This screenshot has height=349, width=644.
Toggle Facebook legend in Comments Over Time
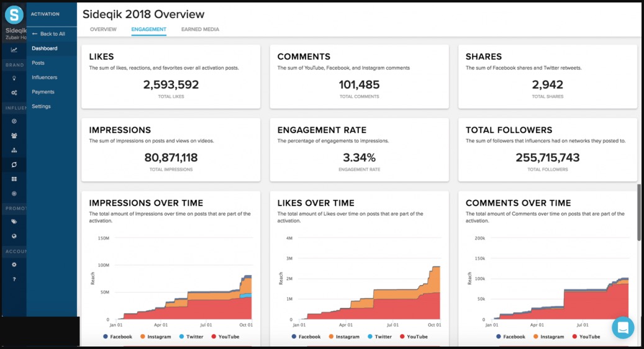(x=510, y=337)
